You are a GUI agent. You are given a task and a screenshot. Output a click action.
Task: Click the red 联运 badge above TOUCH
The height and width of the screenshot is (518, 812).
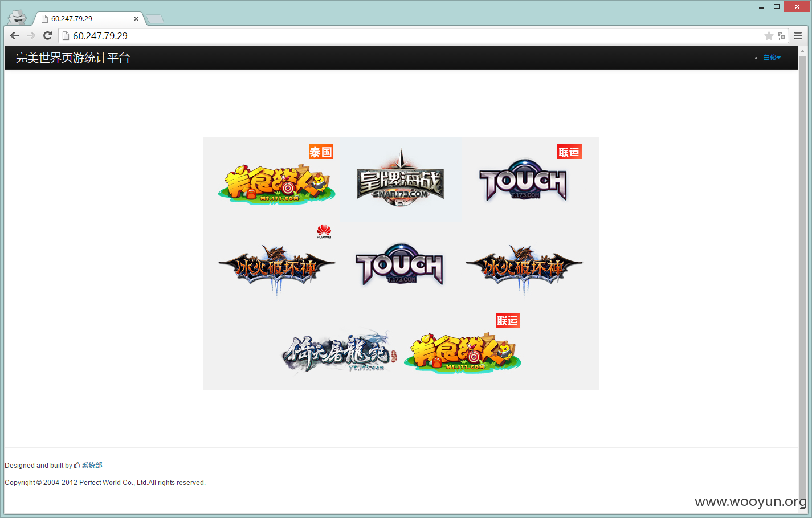coord(569,152)
